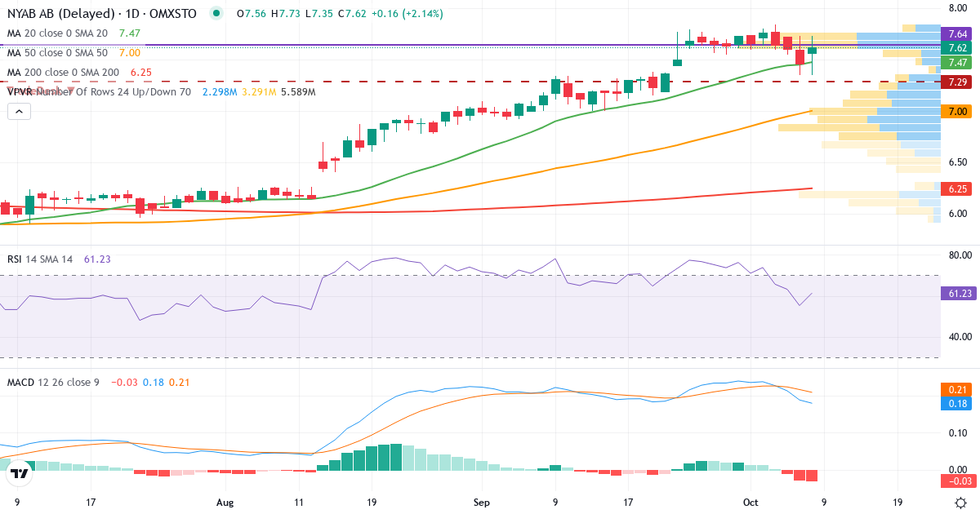Click the 5.589M total volume value
Image resolution: width=980 pixels, height=514 pixels.
pos(298,92)
